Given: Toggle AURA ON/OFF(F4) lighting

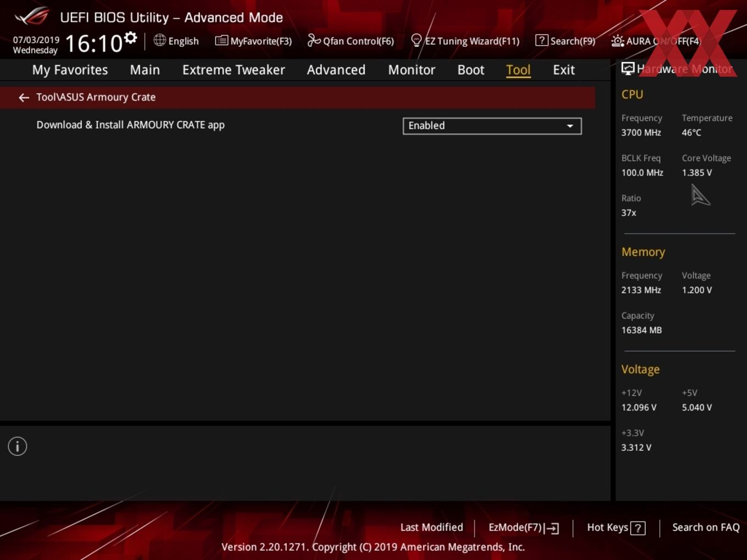Looking at the screenshot, I should pos(656,41).
